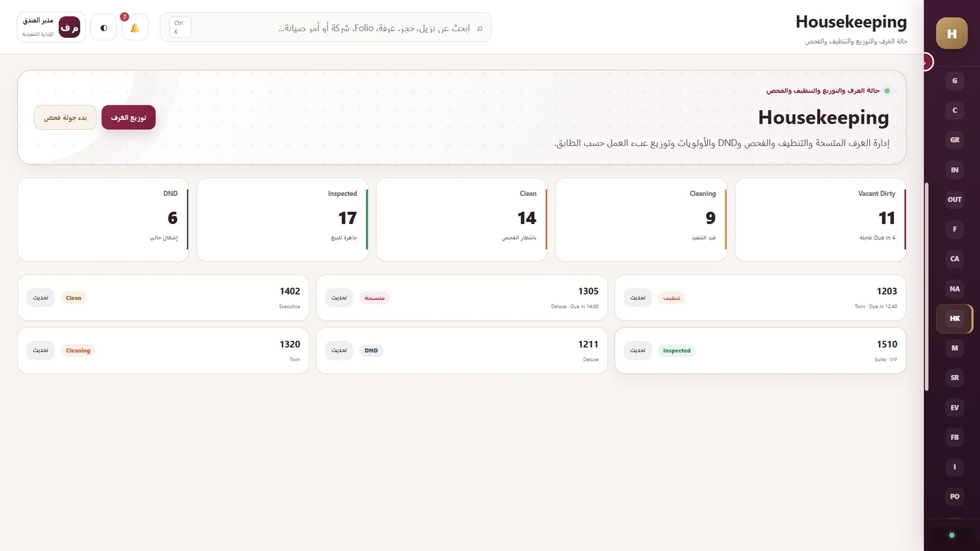Update room 1305 status
This screenshot has width=980, height=551.
pyautogui.click(x=339, y=298)
